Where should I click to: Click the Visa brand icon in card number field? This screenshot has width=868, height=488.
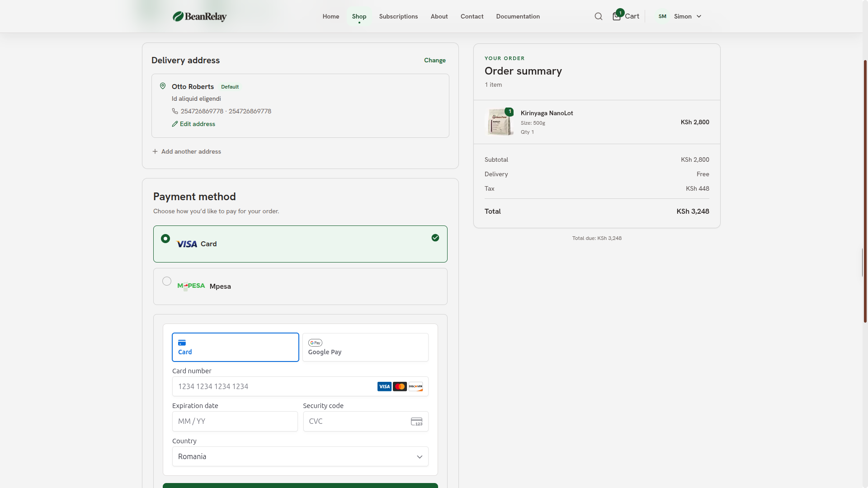(385, 386)
